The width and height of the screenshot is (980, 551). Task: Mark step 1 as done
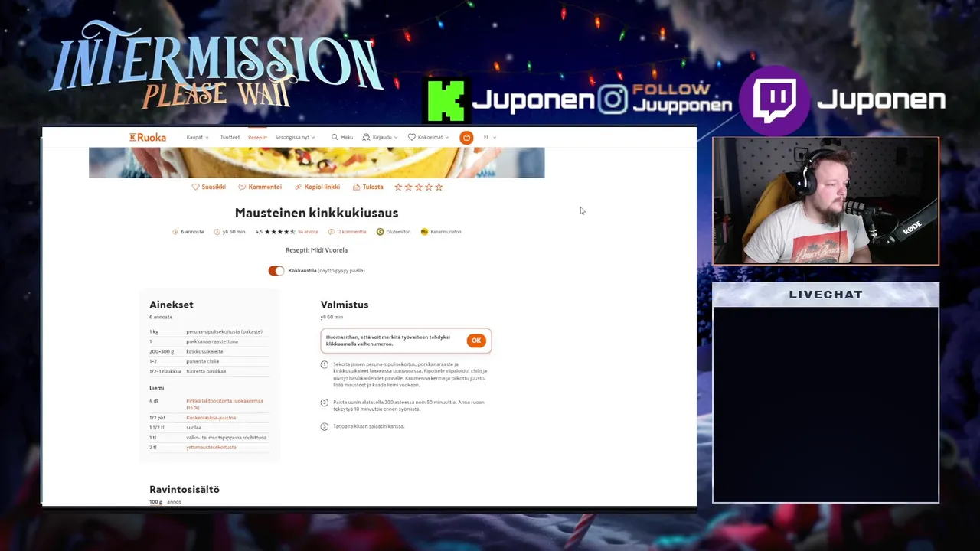(x=324, y=364)
